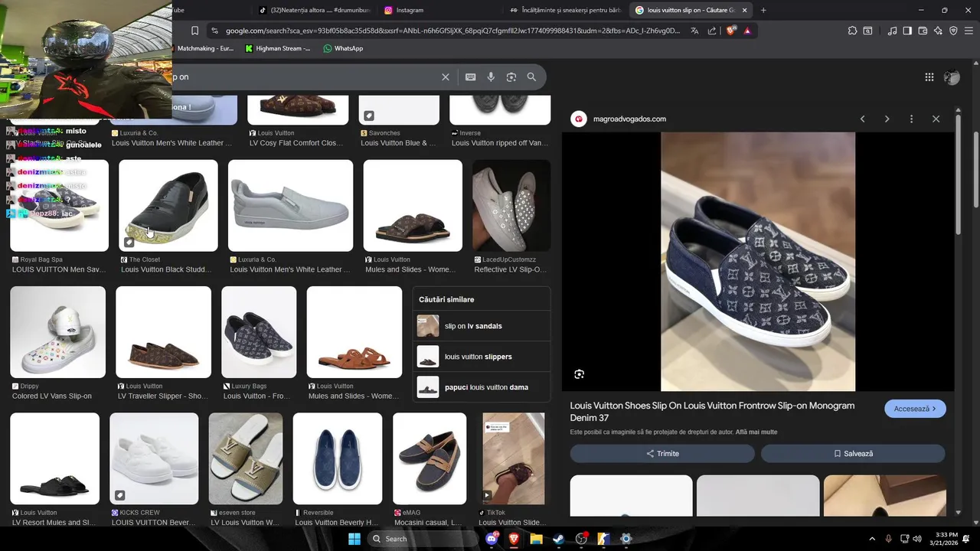Open the Brave VPN shield icon
The image size is (980, 551).
pos(953,31)
